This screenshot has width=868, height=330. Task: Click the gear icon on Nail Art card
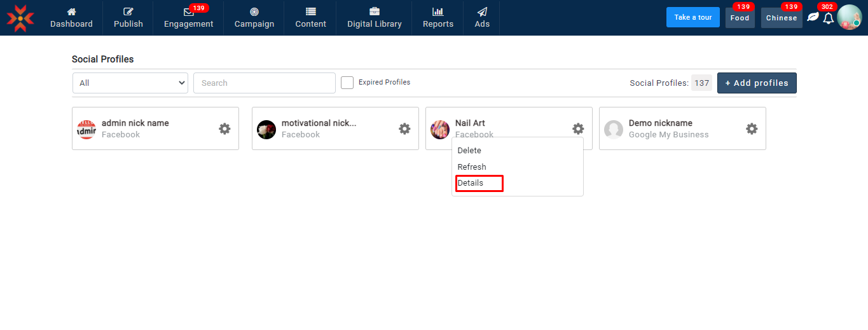click(578, 128)
